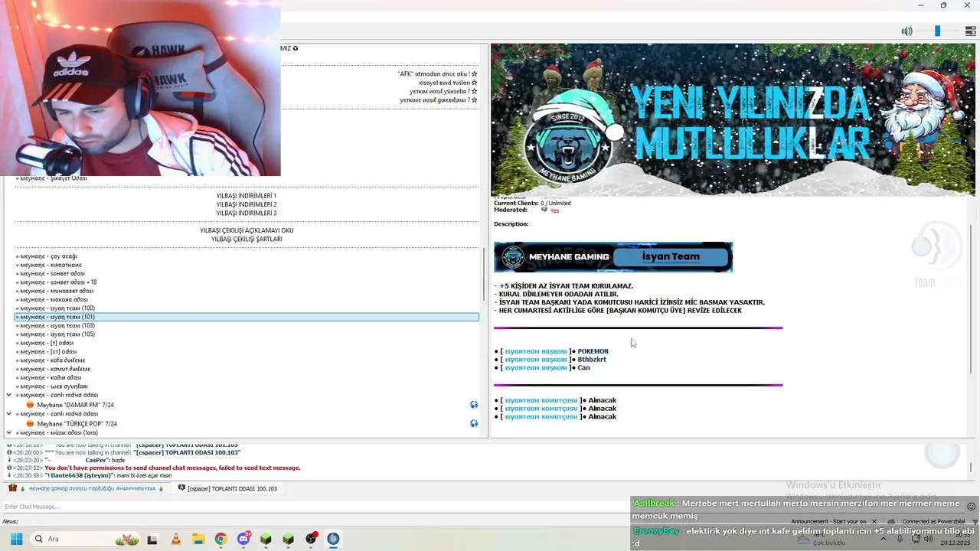Open Google Chrome from taskbar
Viewport: 980px width, 551px height.
(220, 539)
